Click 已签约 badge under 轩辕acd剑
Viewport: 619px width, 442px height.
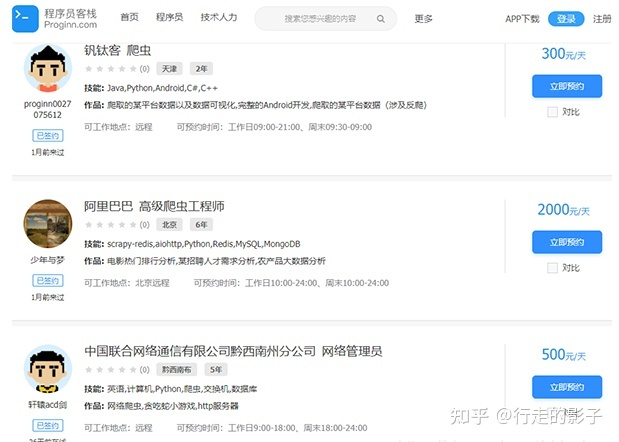click(x=48, y=425)
